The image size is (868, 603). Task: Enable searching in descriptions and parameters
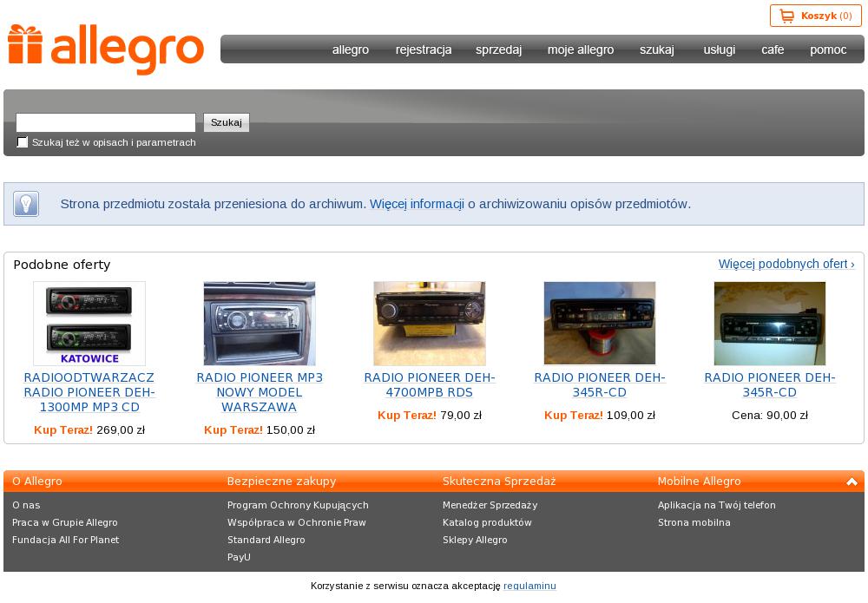pyautogui.click(x=23, y=142)
